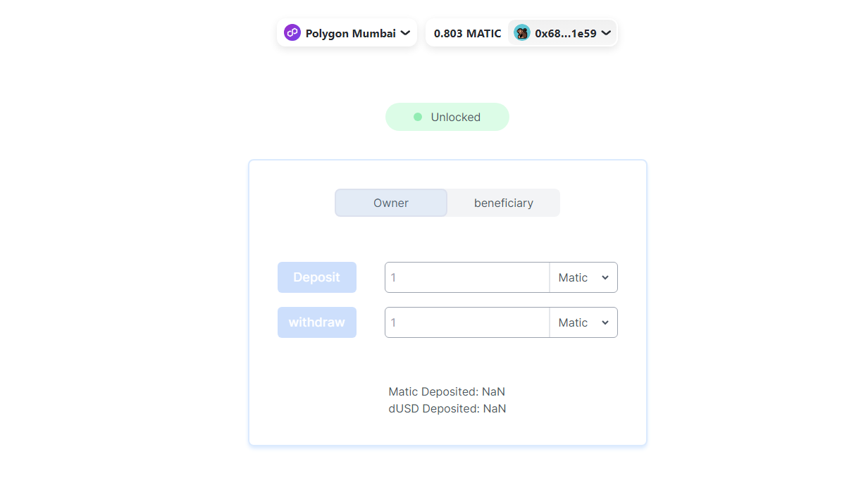Image resolution: width=861 pixels, height=504 pixels.
Task: Click the Deposit button
Action: click(317, 277)
